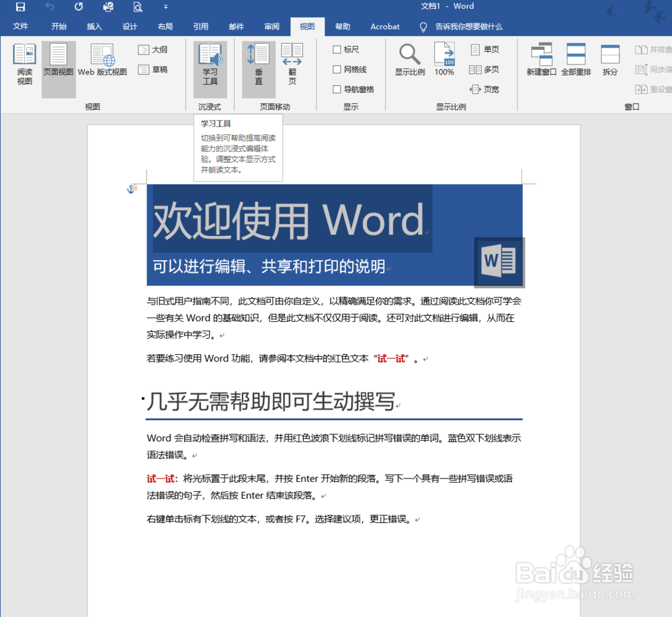
Task: Click 拆分 to split the window
Action: [610, 60]
